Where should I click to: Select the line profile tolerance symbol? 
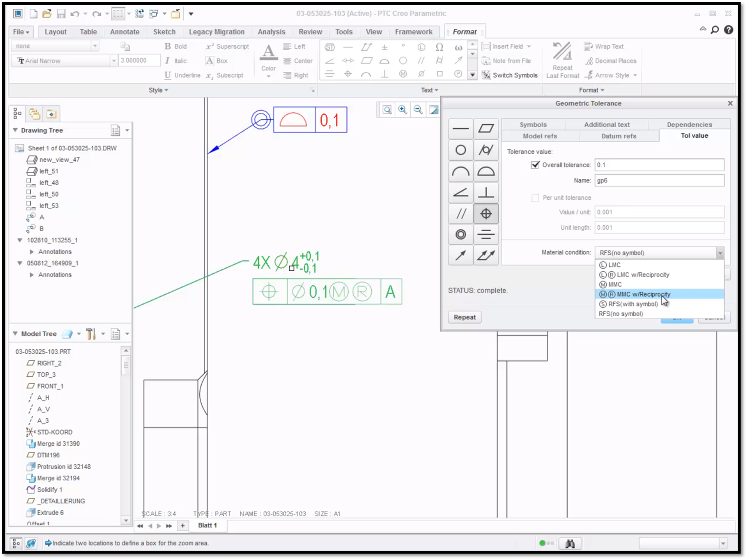coord(461,172)
